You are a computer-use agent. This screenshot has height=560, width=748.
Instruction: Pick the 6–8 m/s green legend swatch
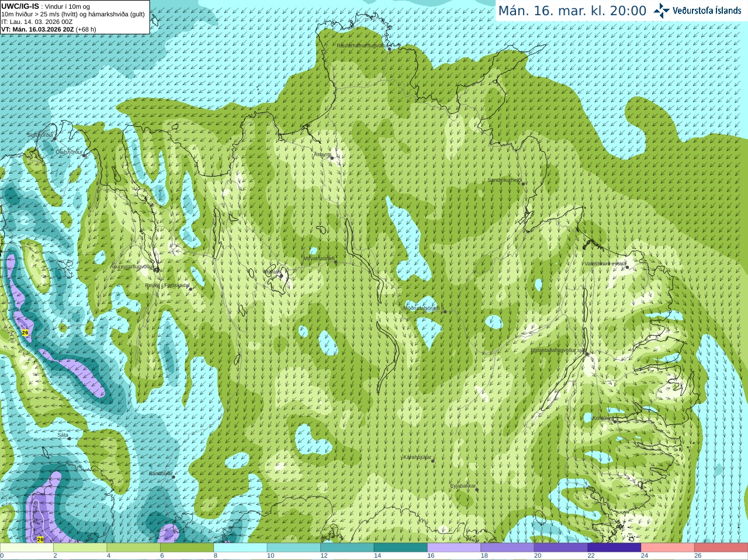pyautogui.click(x=187, y=548)
